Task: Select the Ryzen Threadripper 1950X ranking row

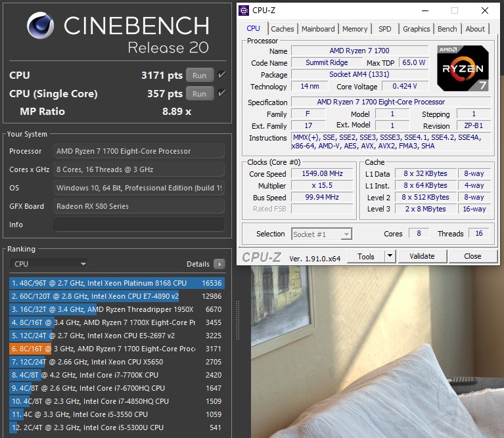Action: click(117, 309)
